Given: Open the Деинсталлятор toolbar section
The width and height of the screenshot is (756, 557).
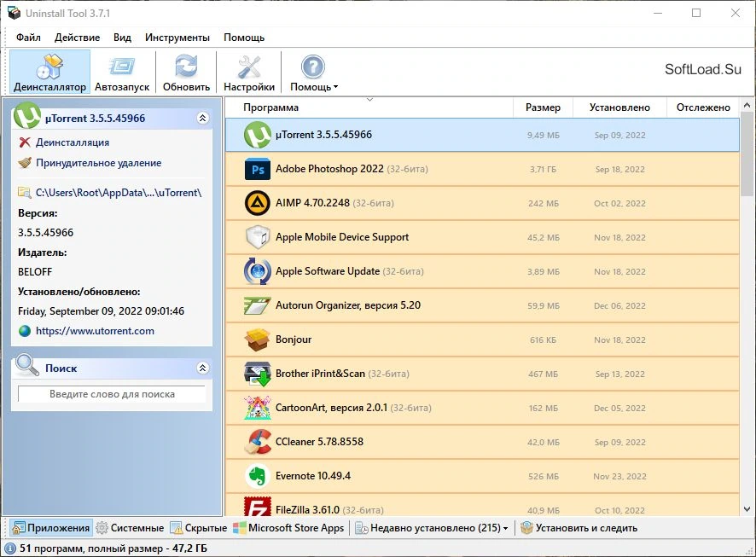Looking at the screenshot, I should pyautogui.click(x=49, y=73).
